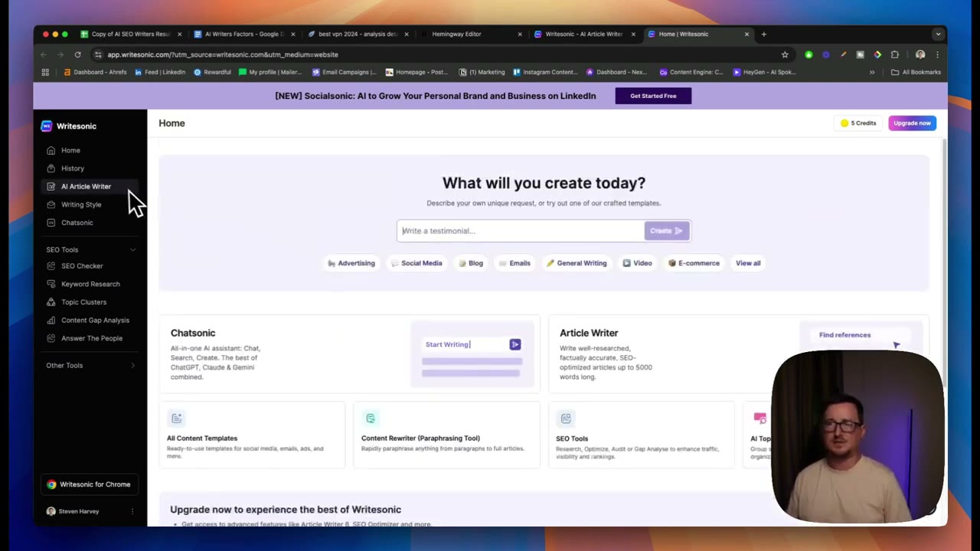Click the address bar URL
Image resolution: width=980 pixels, height=551 pixels.
(x=222, y=55)
